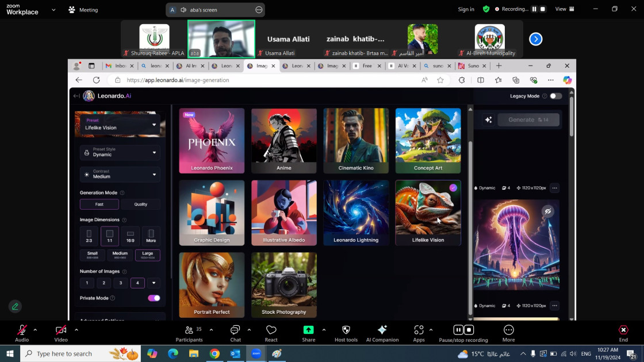The width and height of the screenshot is (644, 362).
Task: Refresh the Leonardo.ai browser page
Action: click(96, 80)
